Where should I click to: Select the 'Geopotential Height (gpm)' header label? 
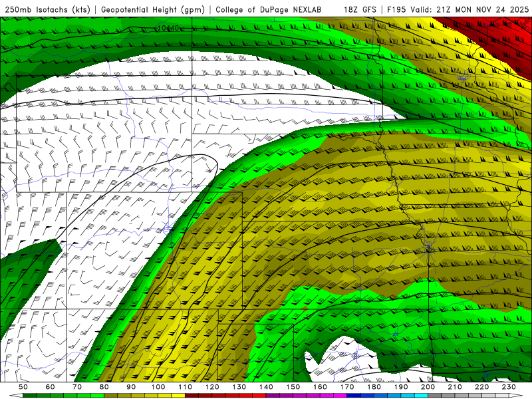(153, 9)
